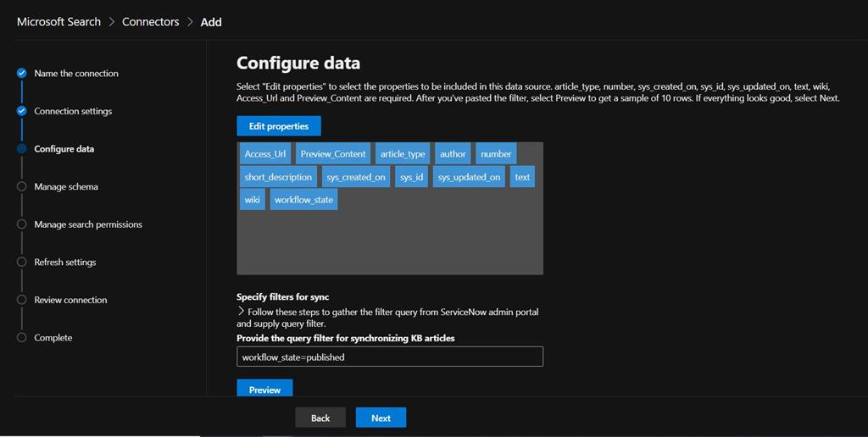Click the Add breadcrumb item
The image size is (868, 437).
coord(211,22)
